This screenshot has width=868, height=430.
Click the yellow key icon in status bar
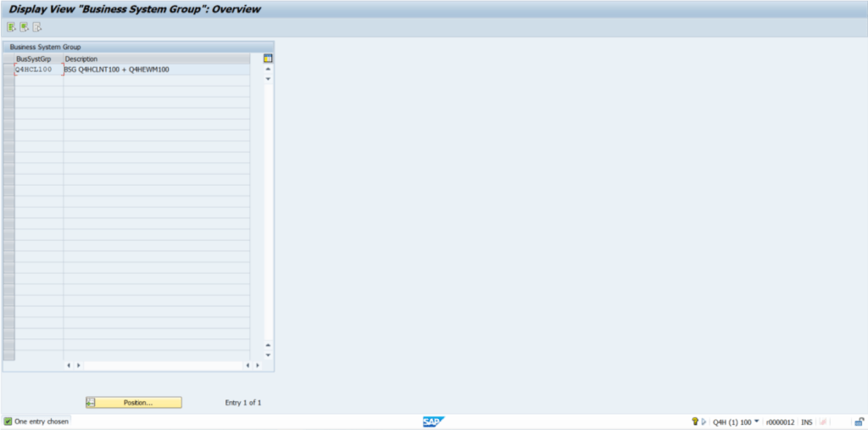point(695,422)
